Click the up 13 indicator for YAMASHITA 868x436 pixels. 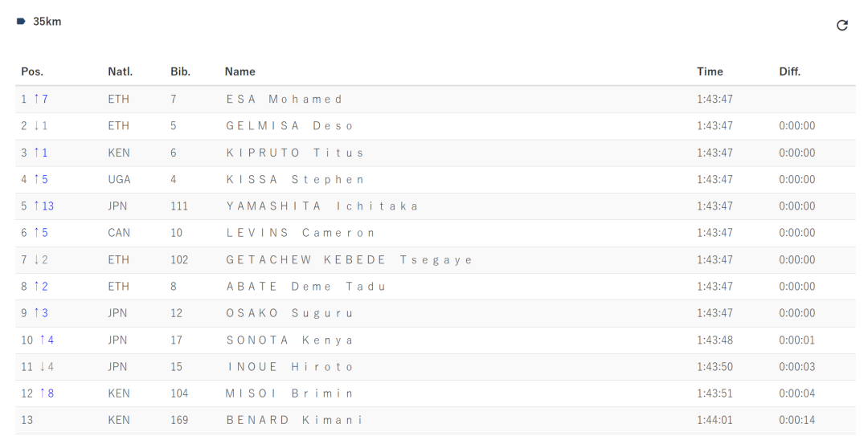click(43, 206)
